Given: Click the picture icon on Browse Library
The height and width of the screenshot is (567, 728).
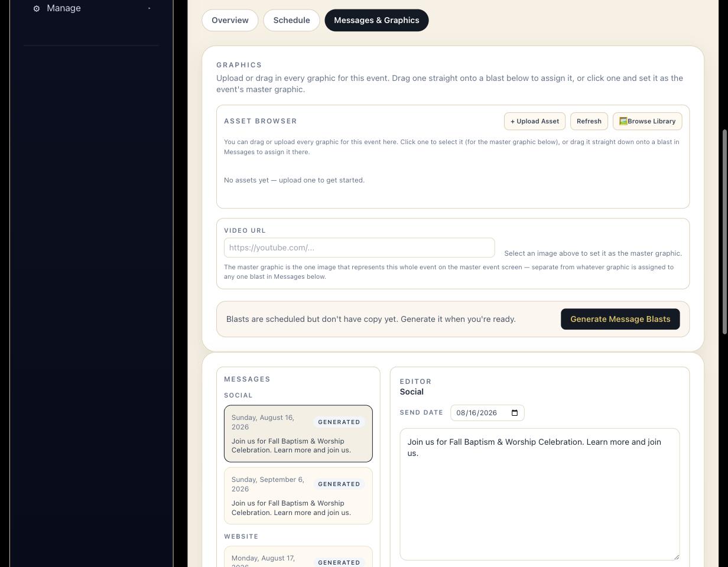Looking at the screenshot, I should pos(623,121).
